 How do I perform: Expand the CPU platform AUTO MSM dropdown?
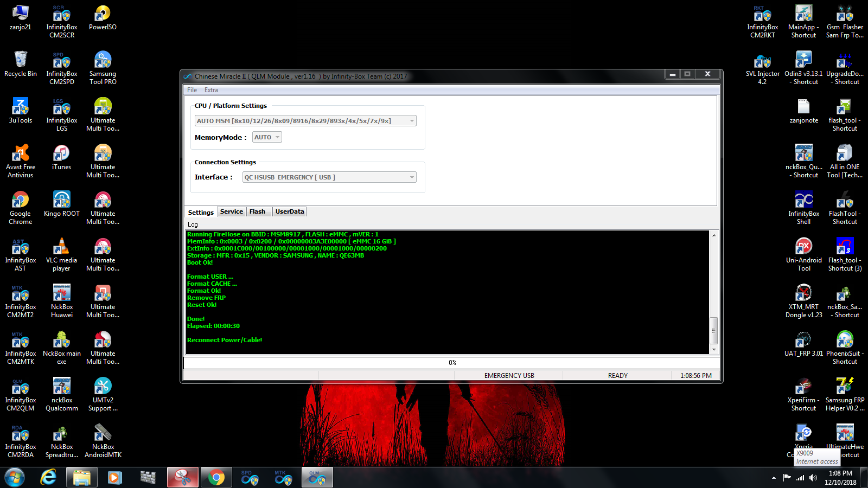pyautogui.click(x=305, y=121)
